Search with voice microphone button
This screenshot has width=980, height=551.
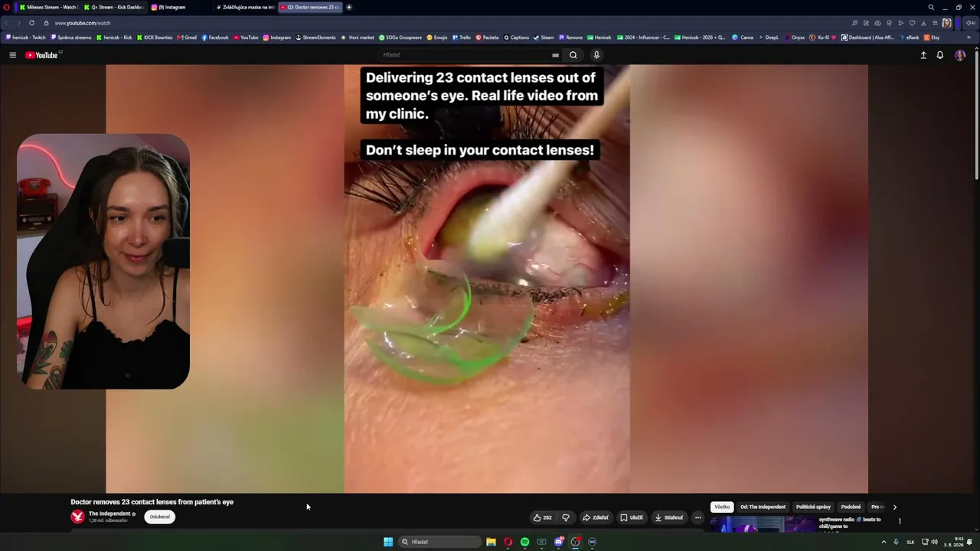tap(596, 55)
